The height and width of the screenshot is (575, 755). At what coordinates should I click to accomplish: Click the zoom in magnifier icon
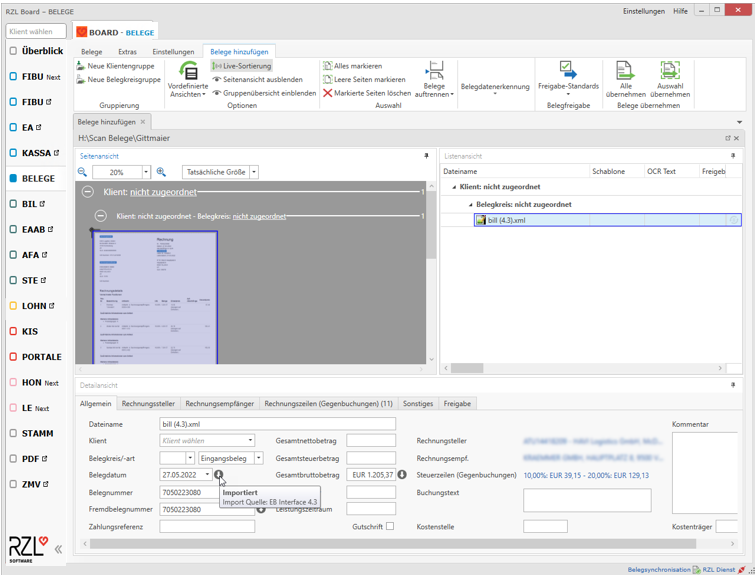(161, 172)
